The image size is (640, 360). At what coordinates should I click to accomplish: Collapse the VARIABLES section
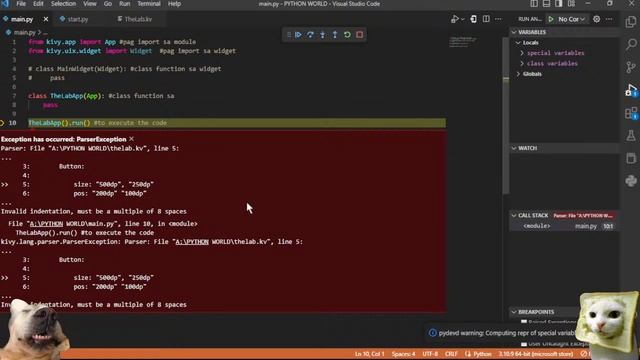coord(564,32)
